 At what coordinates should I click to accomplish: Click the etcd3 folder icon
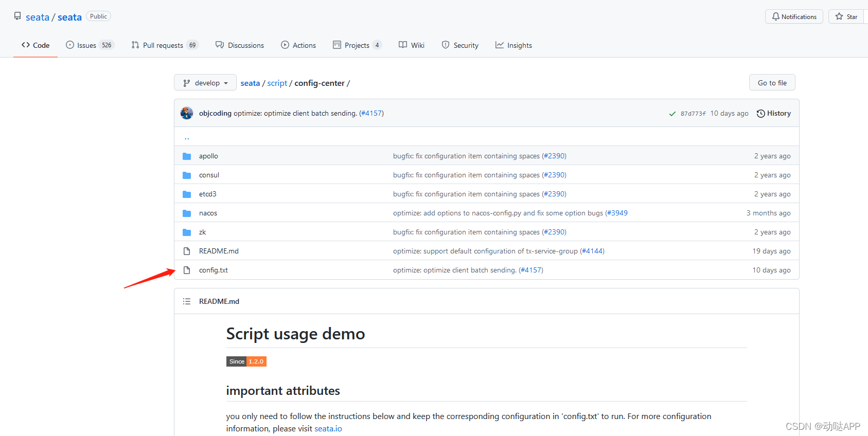click(x=187, y=194)
